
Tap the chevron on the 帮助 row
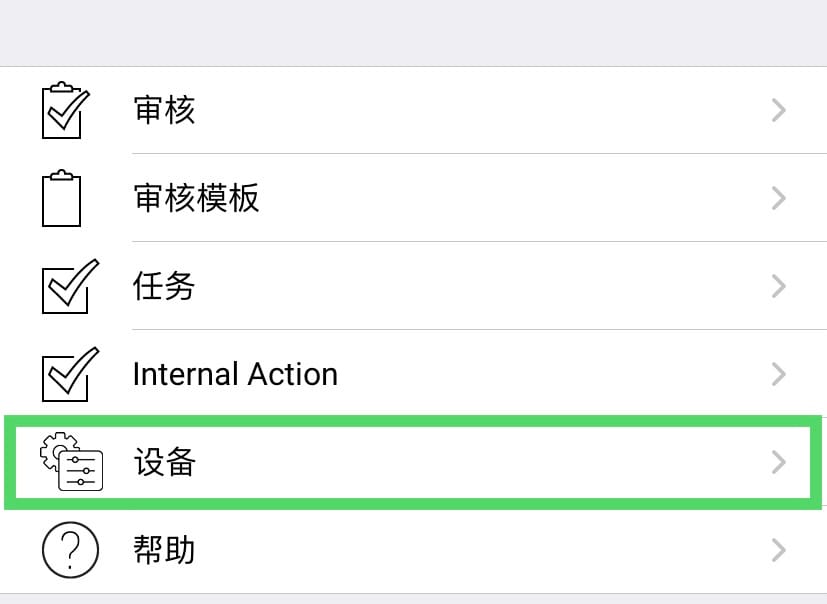pos(779,550)
